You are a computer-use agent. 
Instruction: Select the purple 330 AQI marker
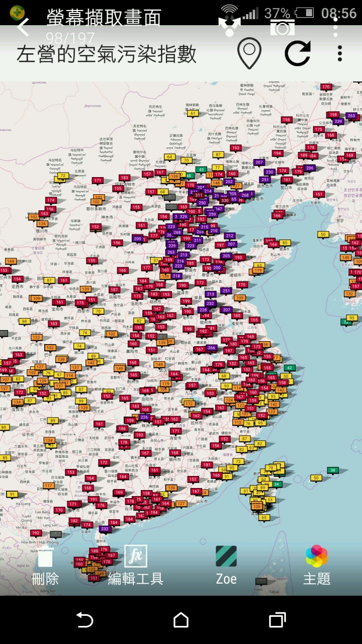(225, 200)
